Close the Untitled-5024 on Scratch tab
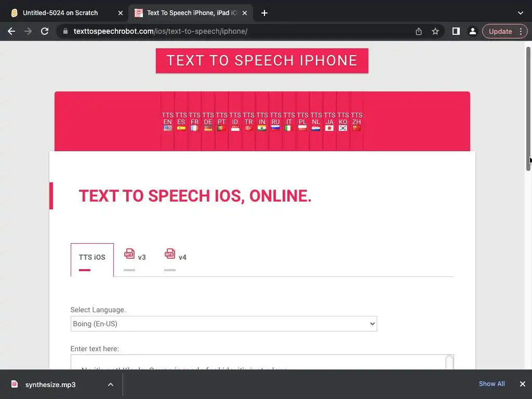532x399 pixels. pyautogui.click(x=121, y=13)
